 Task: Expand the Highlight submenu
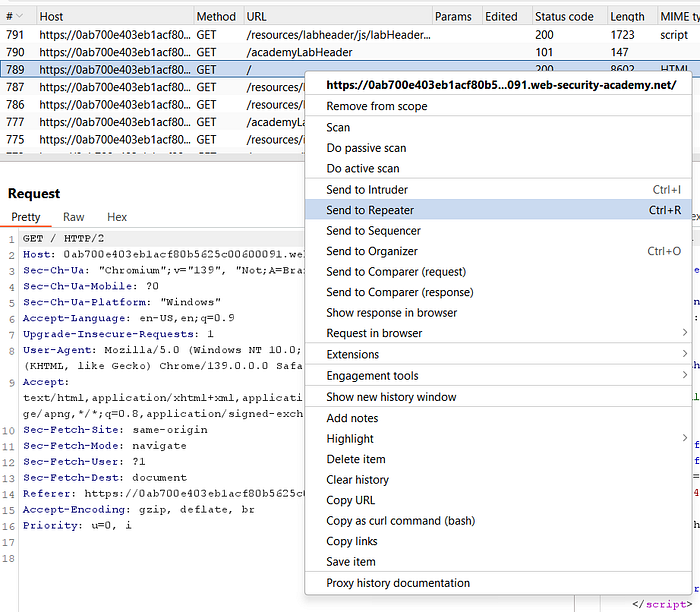point(498,439)
